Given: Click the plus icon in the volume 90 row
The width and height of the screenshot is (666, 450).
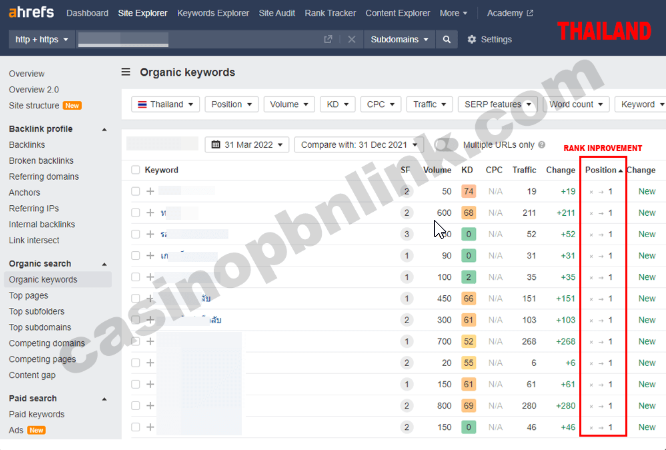Looking at the screenshot, I should pyautogui.click(x=150, y=255).
